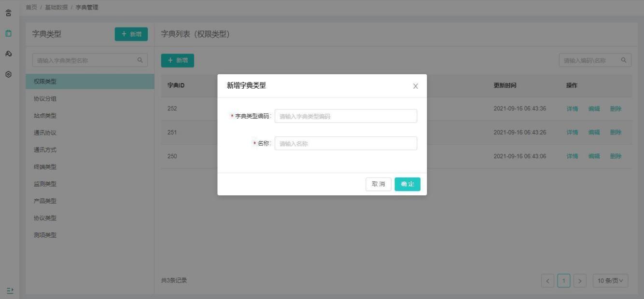This screenshot has height=299, width=644.
Task: Close the 新增字典类型 dialog with X
Action: pyautogui.click(x=415, y=86)
